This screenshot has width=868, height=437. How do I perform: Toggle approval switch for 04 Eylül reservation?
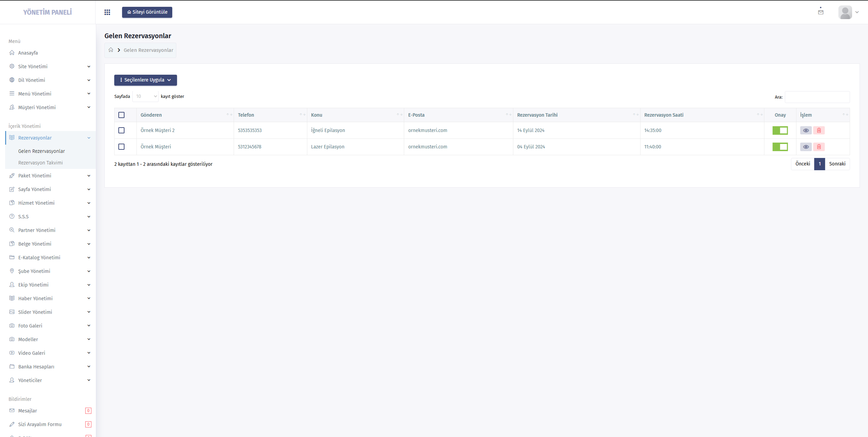[x=780, y=147]
